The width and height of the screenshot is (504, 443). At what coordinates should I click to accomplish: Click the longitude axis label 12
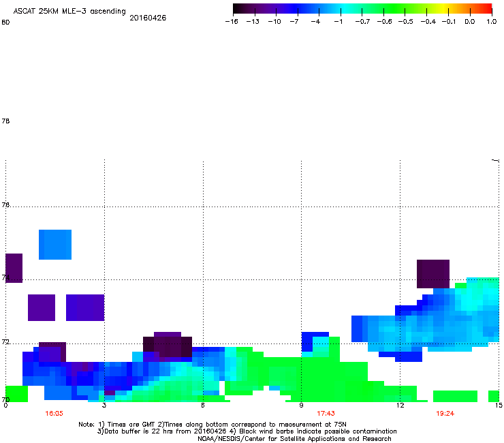point(400,405)
